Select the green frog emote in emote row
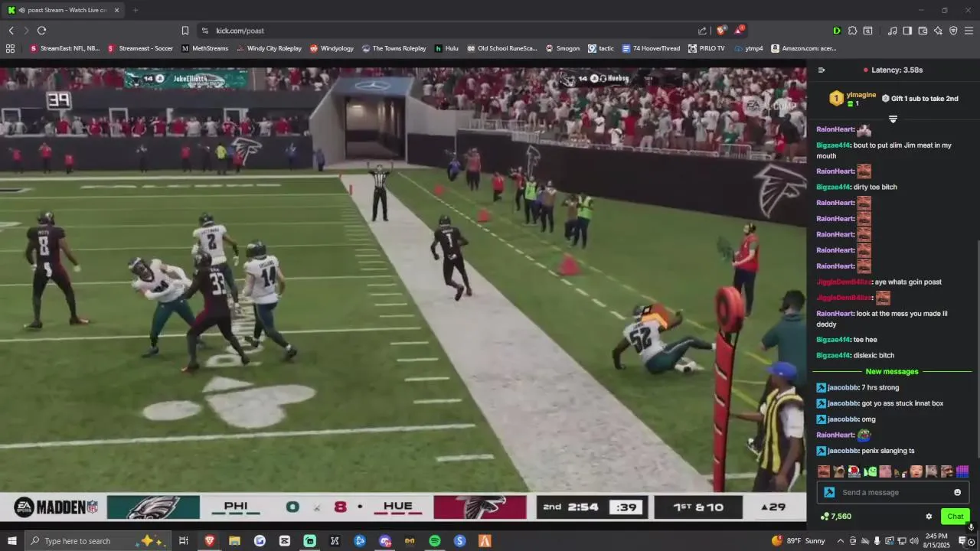 pos(869,471)
